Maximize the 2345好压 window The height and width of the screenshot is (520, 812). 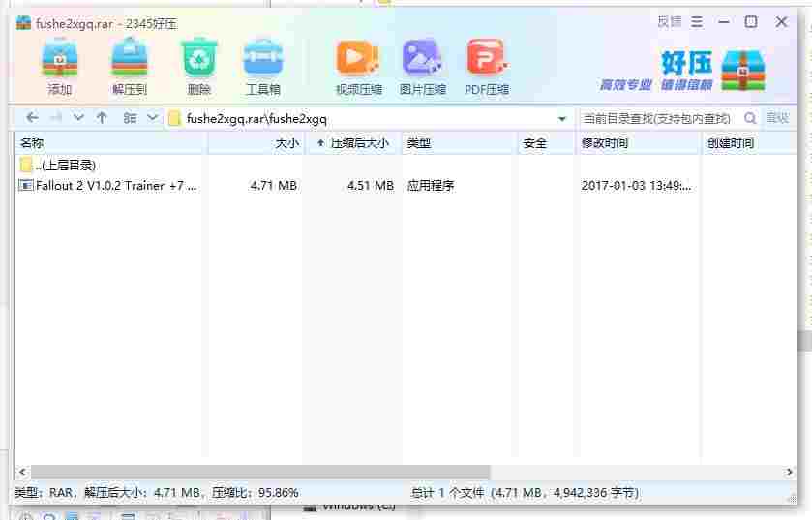tap(751, 21)
